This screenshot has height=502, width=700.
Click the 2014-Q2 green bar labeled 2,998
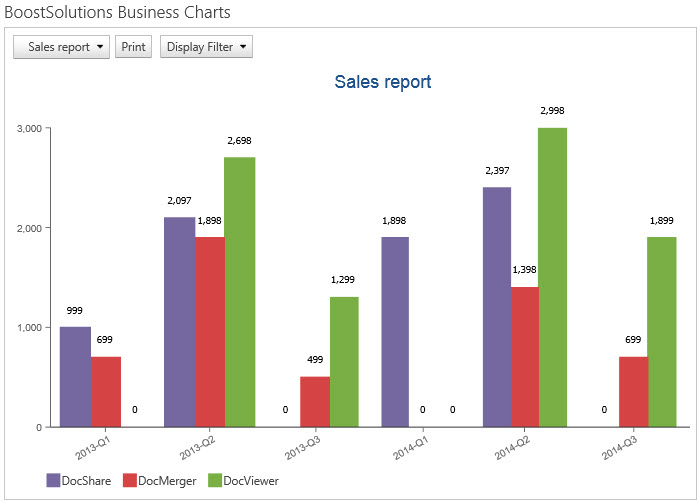(x=552, y=277)
